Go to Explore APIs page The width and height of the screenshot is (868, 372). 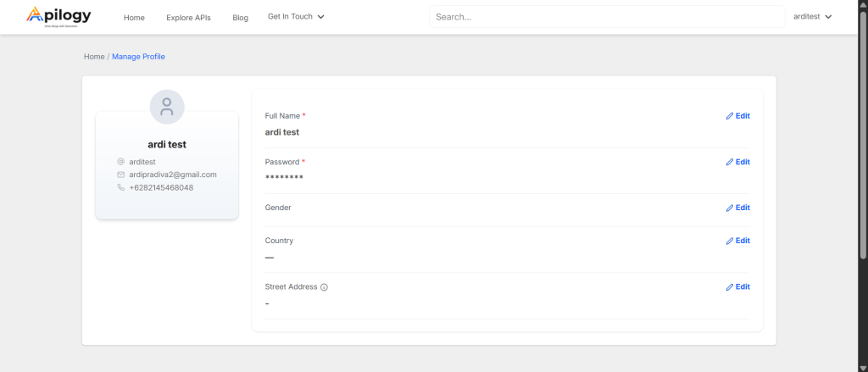click(x=188, y=17)
